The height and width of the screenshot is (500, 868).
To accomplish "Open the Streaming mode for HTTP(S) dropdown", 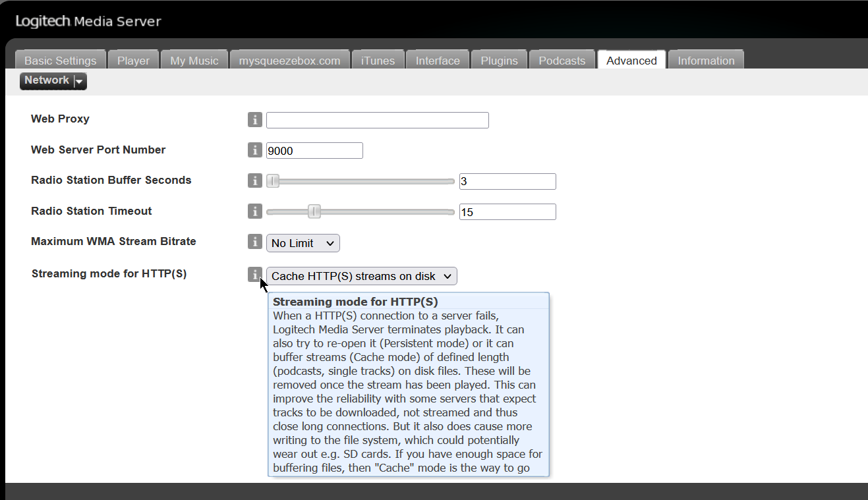I will coord(361,276).
